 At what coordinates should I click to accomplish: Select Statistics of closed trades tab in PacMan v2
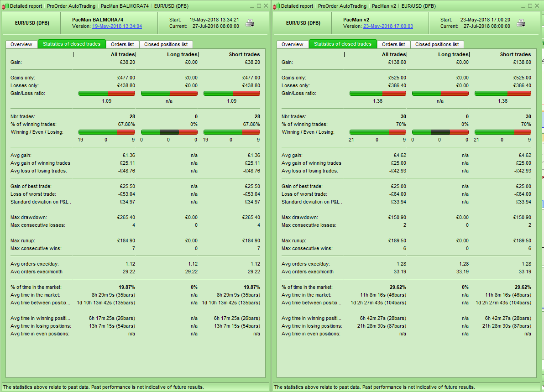[x=343, y=44]
